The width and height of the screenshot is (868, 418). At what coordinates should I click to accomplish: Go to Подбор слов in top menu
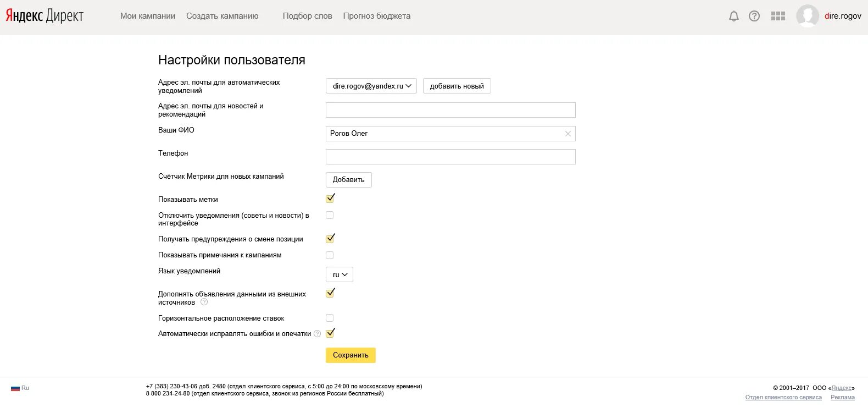307,16
